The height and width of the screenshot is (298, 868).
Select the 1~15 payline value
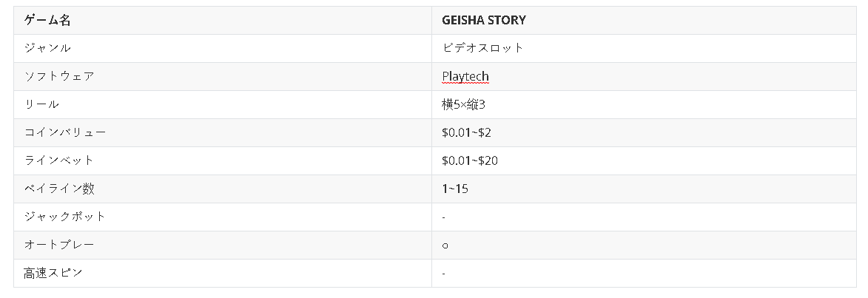click(455, 189)
